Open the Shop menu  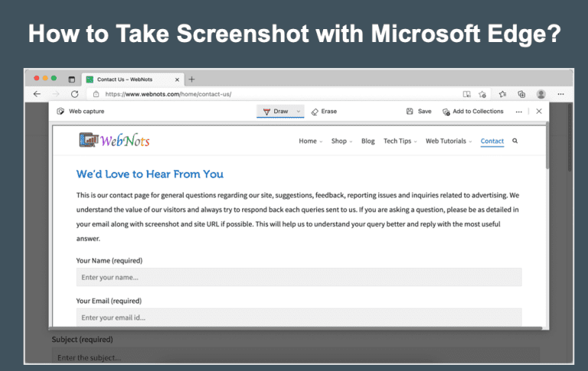[341, 141]
